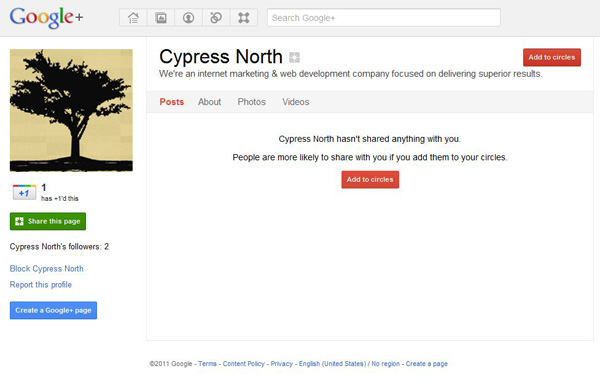Click the No region footer link
Image resolution: width=600 pixels, height=382 pixels.
[x=385, y=364]
